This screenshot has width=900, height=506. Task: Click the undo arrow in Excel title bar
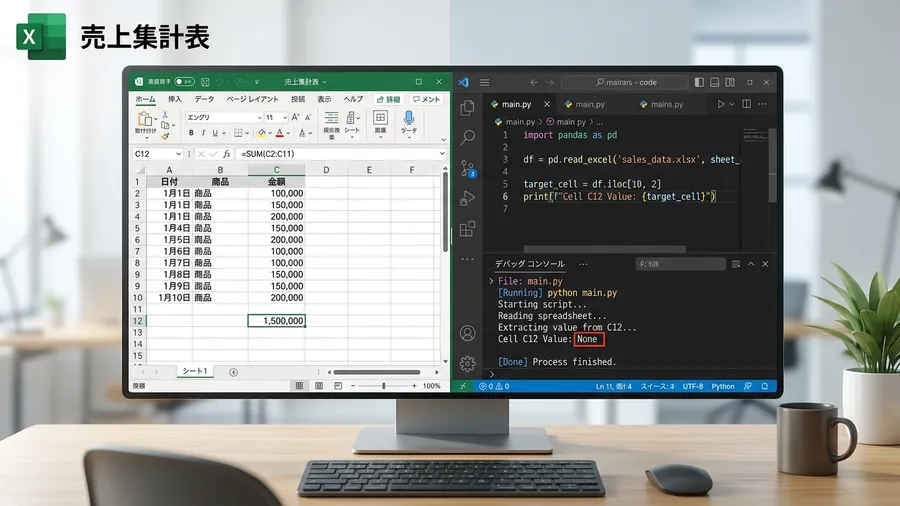[219, 82]
